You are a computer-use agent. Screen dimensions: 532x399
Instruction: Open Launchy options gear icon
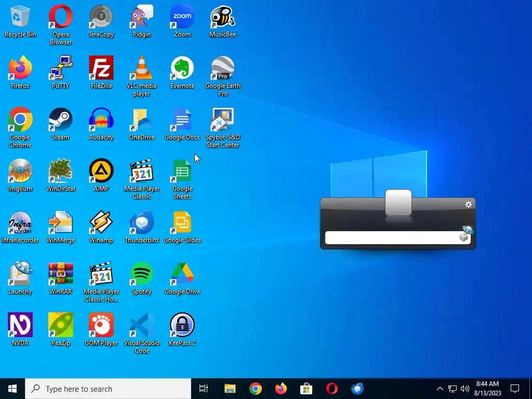(x=469, y=204)
